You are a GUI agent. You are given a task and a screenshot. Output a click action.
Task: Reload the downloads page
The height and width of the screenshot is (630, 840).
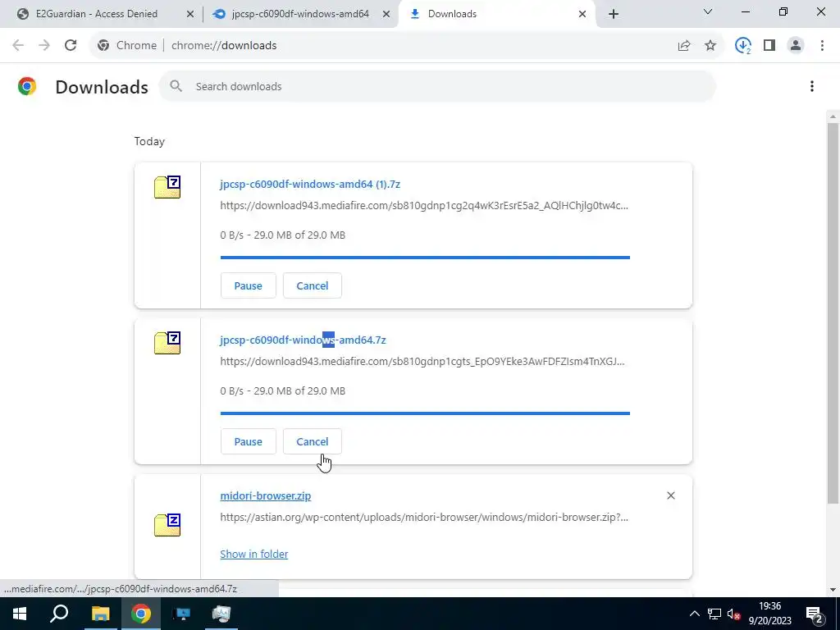(x=71, y=46)
